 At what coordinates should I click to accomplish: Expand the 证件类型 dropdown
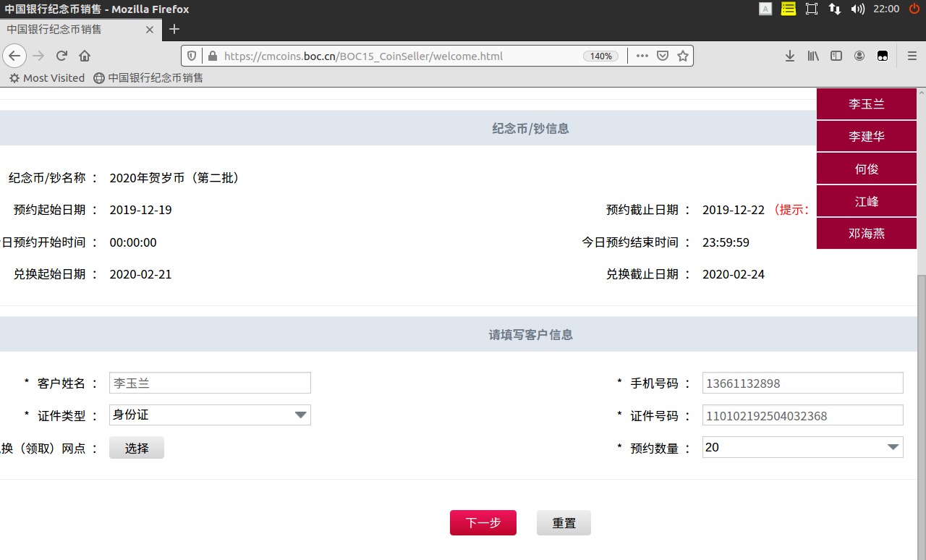point(210,415)
